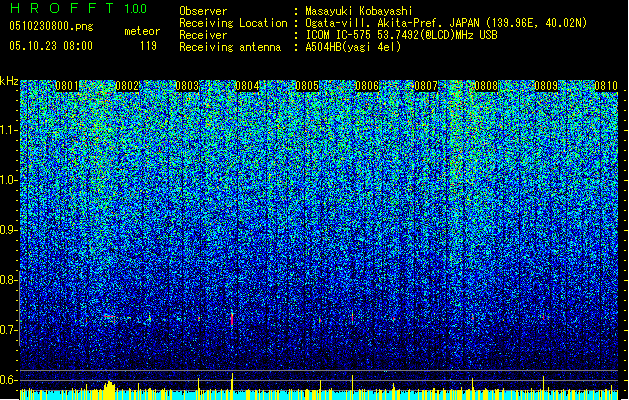Click the red meteor echo near 0806
This screenshot has height=400, width=629.
tap(352, 318)
